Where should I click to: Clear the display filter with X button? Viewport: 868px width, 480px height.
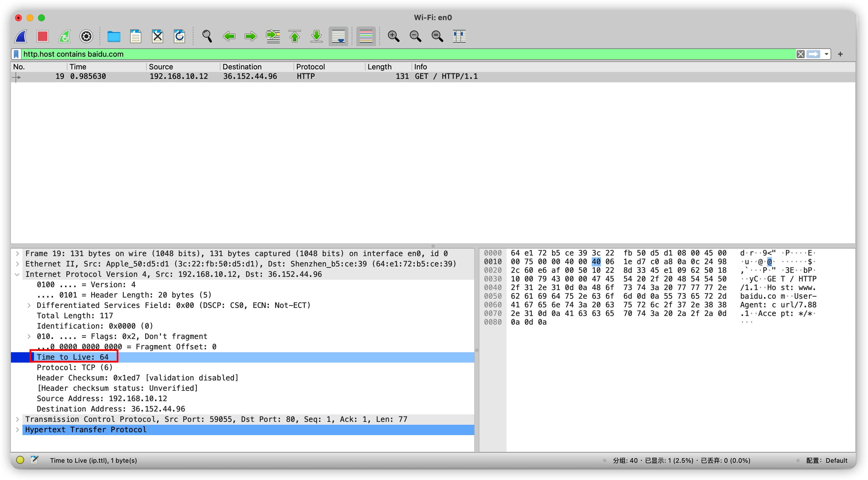pos(801,54)
